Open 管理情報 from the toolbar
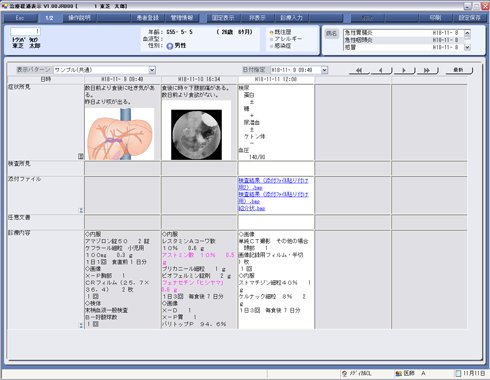The width and height of the screenshot is (490, 380). point(181,18)
